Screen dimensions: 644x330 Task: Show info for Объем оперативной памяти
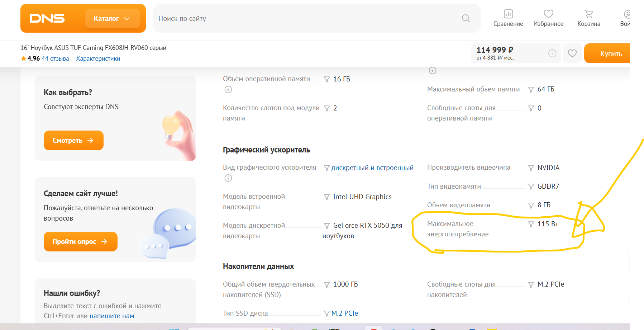(x=228, y=90)
